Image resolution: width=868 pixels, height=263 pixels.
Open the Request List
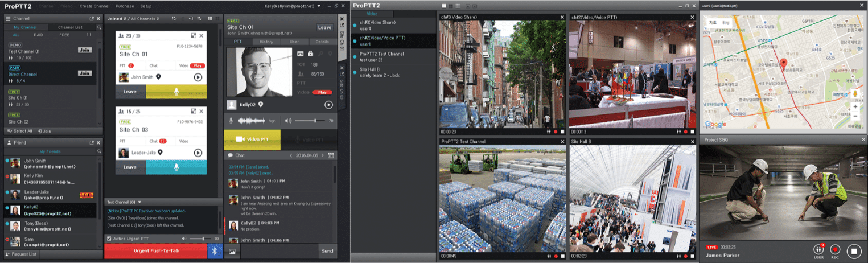[x=20, y=254]
